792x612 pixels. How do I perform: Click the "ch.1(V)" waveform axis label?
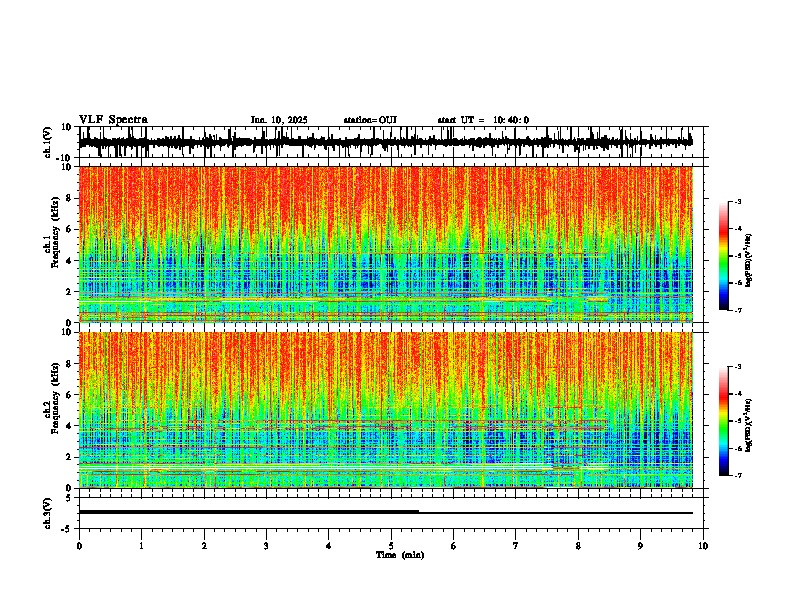coord(47,142)
